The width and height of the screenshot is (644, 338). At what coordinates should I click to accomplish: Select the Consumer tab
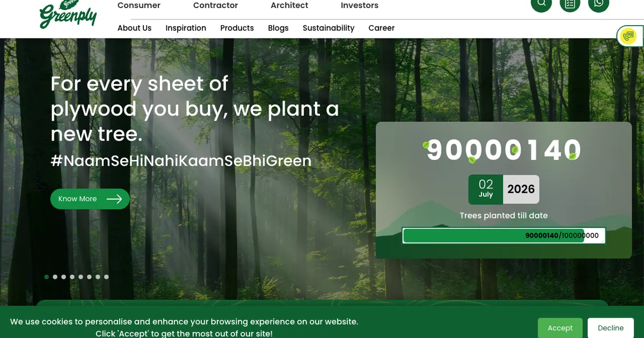pyautogui.click(x=139, y=5)
